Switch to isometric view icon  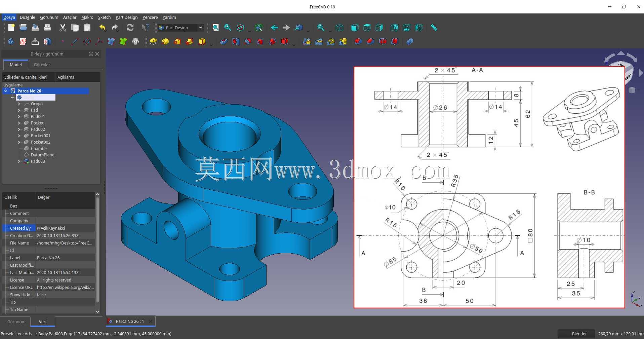339,28
